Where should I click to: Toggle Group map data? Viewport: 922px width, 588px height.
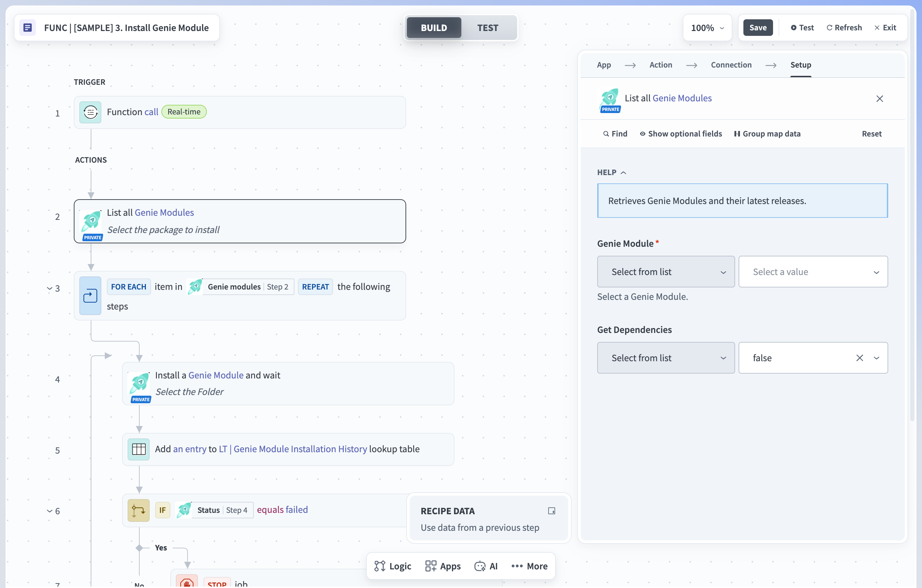click(767, 134)
